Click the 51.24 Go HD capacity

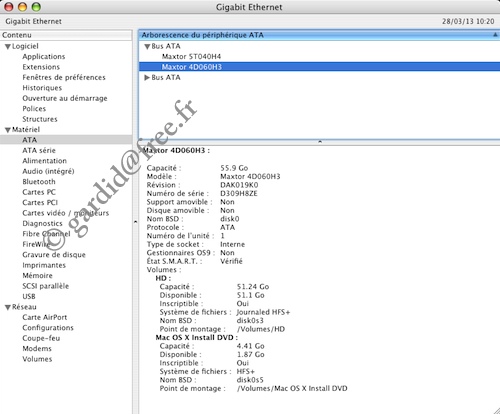(253, 287)
